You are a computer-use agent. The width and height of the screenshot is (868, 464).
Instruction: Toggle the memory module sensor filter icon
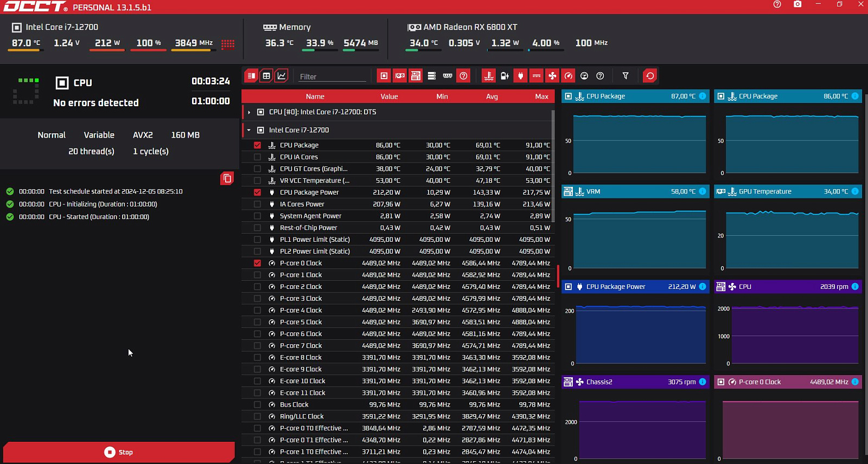point(448,76)
